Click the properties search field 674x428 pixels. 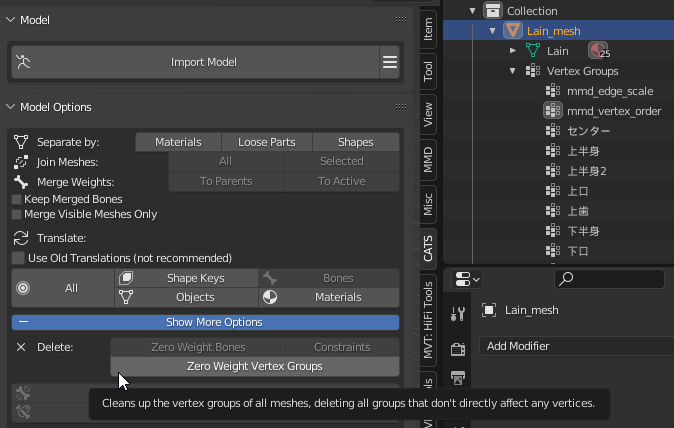(608, 279)
